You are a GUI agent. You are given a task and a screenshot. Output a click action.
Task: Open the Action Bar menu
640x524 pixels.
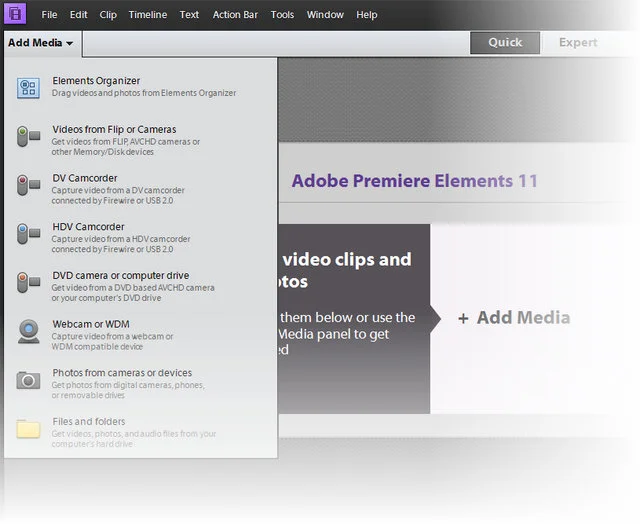tap(235, 15)
